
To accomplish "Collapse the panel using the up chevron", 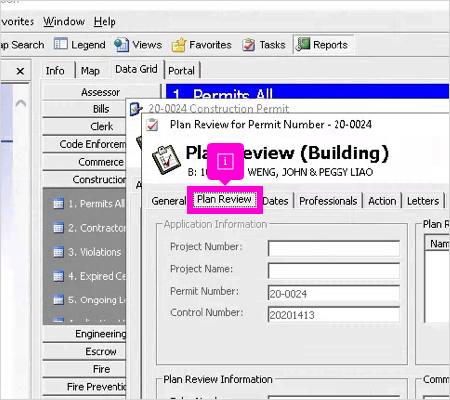I will (21, 103).
